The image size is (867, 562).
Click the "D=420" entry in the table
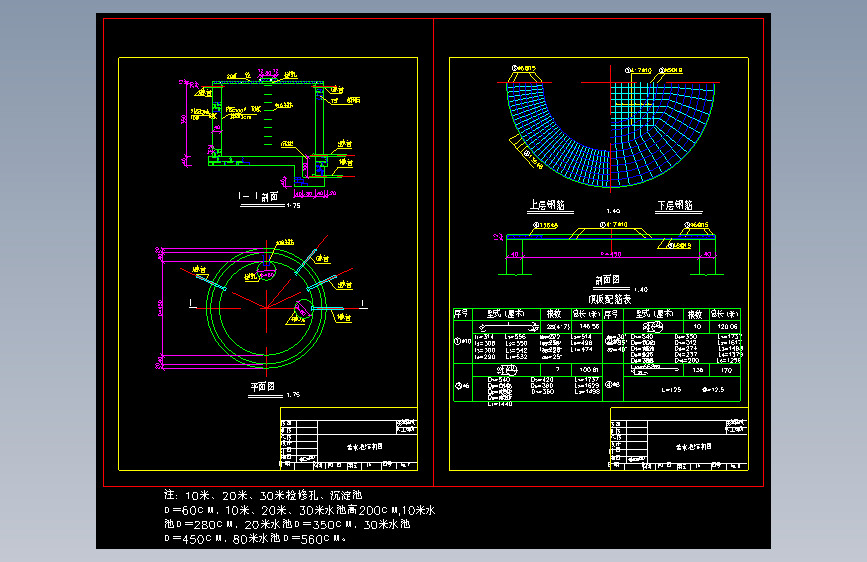pyautogui.click(x=542, y=380)
